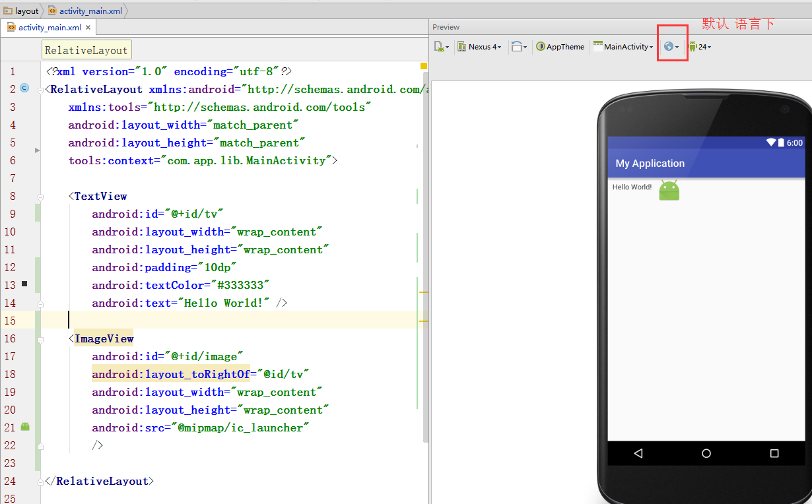This screenshot has width=812, height=504.
Task: Click the RelativeLayout breadcrumb label
Action: click(x=86, y=50)
